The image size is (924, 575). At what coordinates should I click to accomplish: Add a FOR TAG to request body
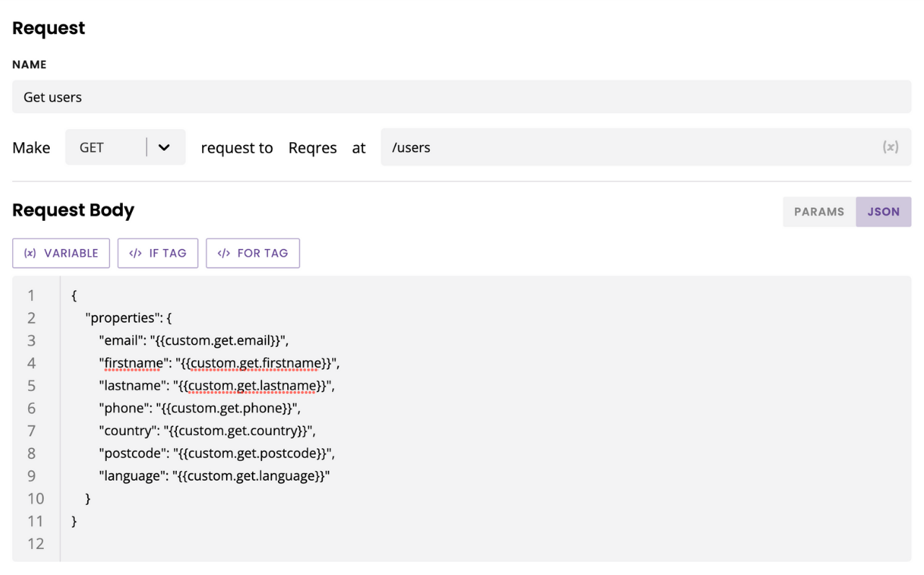tap(253, 253)
